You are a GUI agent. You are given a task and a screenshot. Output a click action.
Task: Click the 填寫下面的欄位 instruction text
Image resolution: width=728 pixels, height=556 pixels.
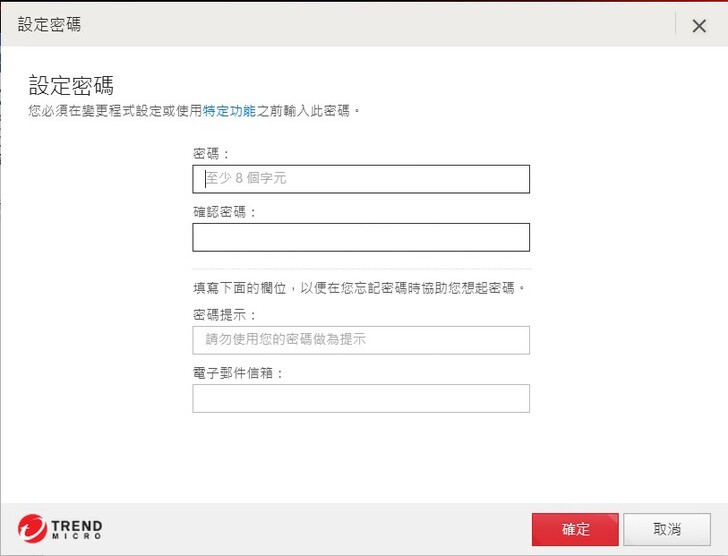click(x=359, y=288)
